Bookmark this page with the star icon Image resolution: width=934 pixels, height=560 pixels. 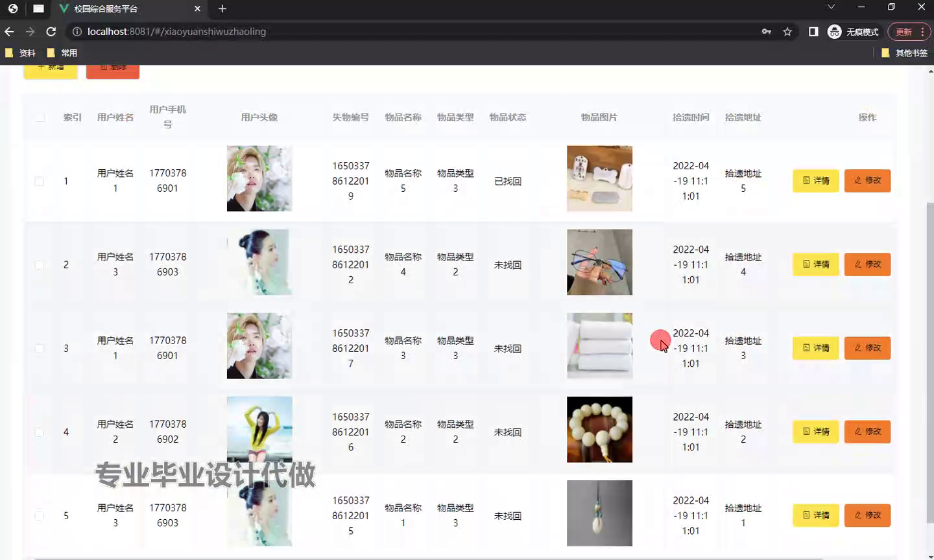787,31
